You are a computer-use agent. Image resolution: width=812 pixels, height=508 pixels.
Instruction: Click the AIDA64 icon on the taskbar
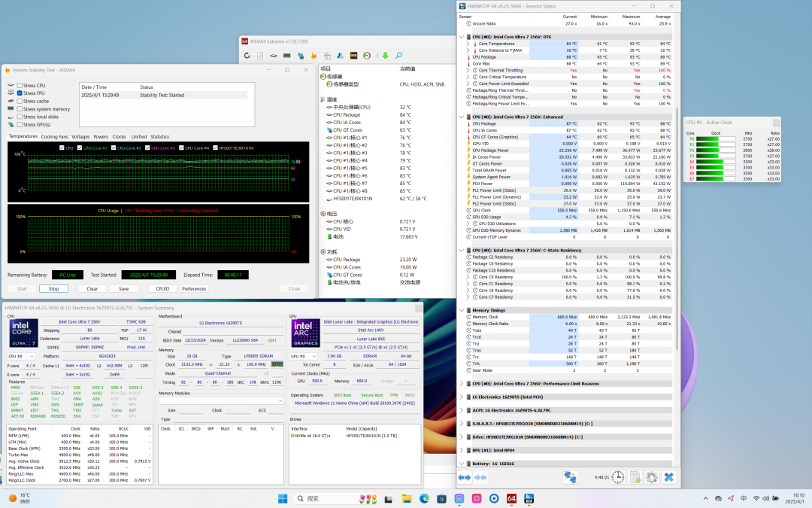point(512,499)
